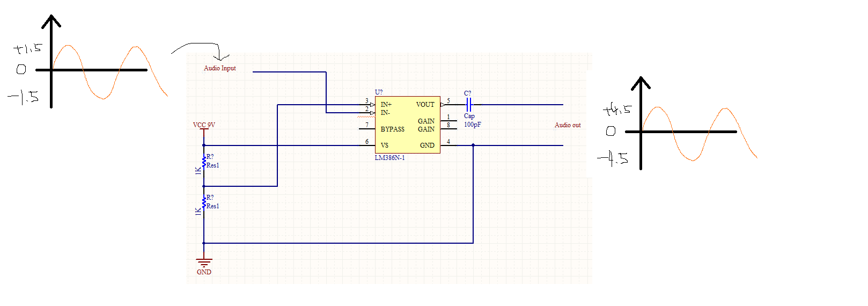Click the VOUT pin label
The image size is (868, 306).
click(425, 105)
